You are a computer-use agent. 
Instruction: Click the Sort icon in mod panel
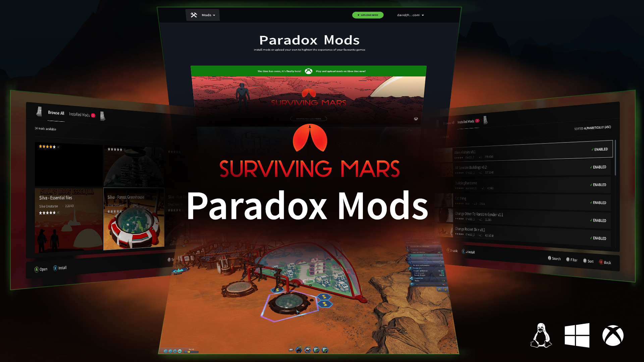[x=591, y=260]
